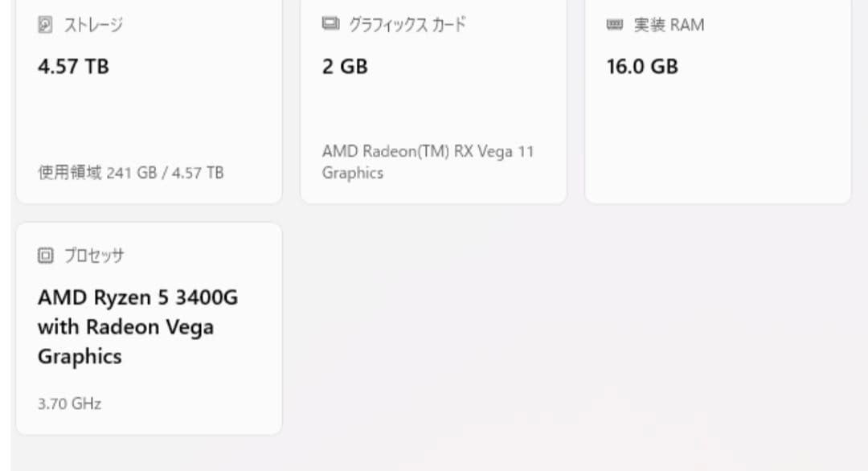The image size is (868, 471).
Task: Select the 16.0 GB RAM value
Action: pos(641,67)
